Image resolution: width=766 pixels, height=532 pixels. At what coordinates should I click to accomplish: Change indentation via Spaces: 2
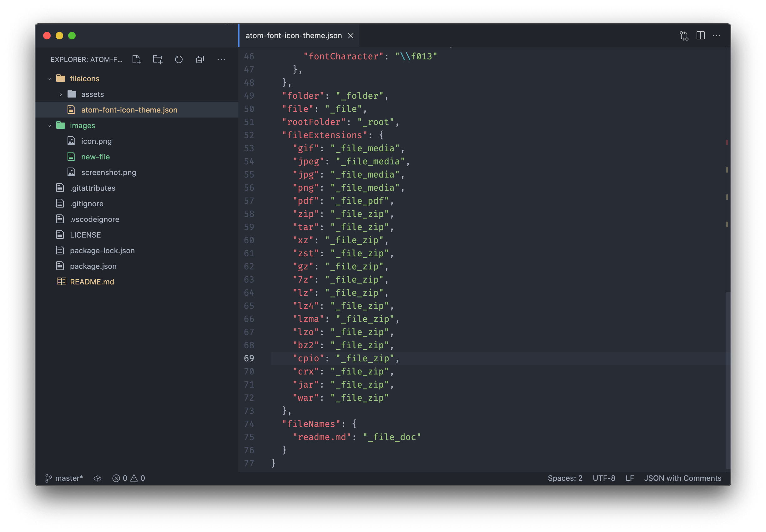[x=565, y=478]
